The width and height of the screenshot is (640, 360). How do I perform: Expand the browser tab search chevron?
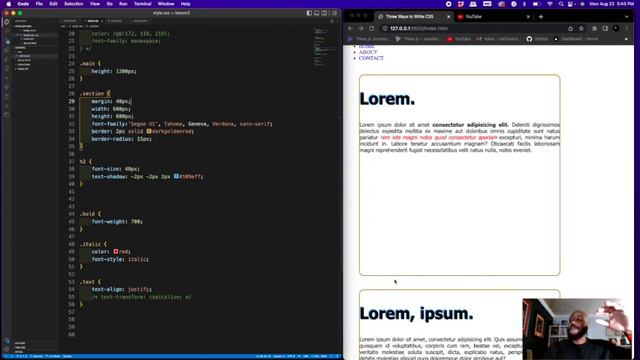point(626,17)
